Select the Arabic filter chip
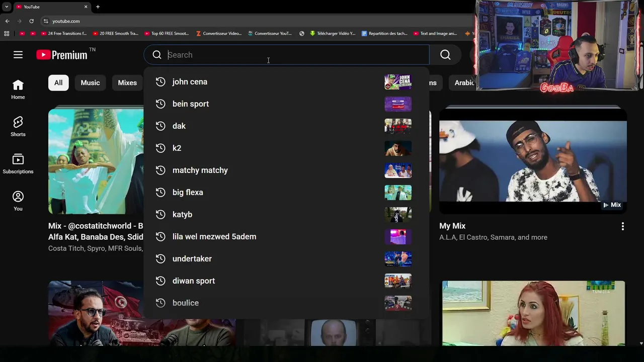Screen dimensions: 644x362 tap(464, 82)
